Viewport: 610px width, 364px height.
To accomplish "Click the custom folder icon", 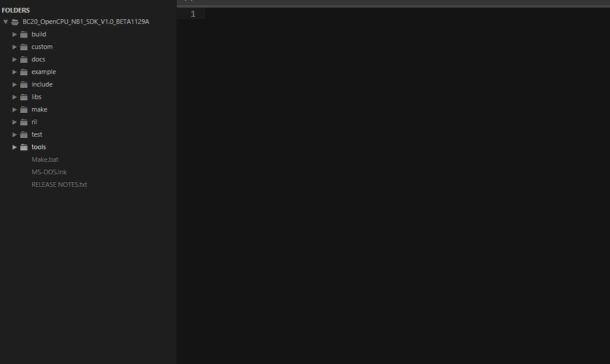I will [24, 47].
